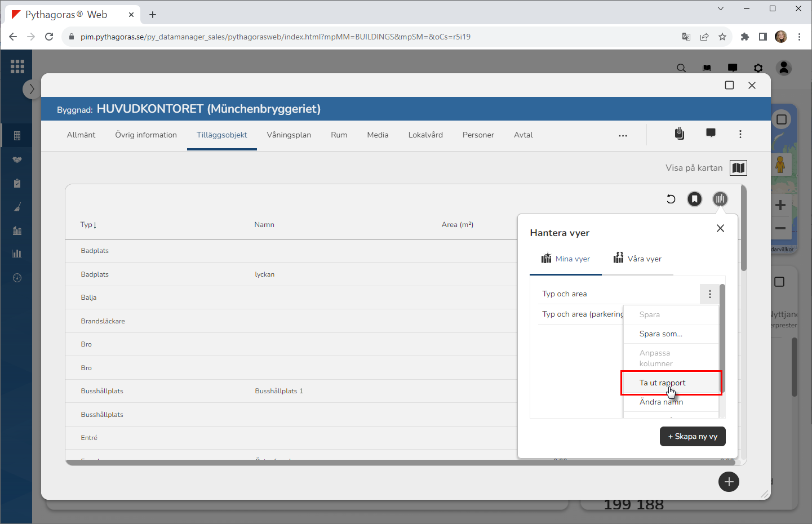Bookmark this page with the star icon

pyautogui.click(x=722, y=37)
